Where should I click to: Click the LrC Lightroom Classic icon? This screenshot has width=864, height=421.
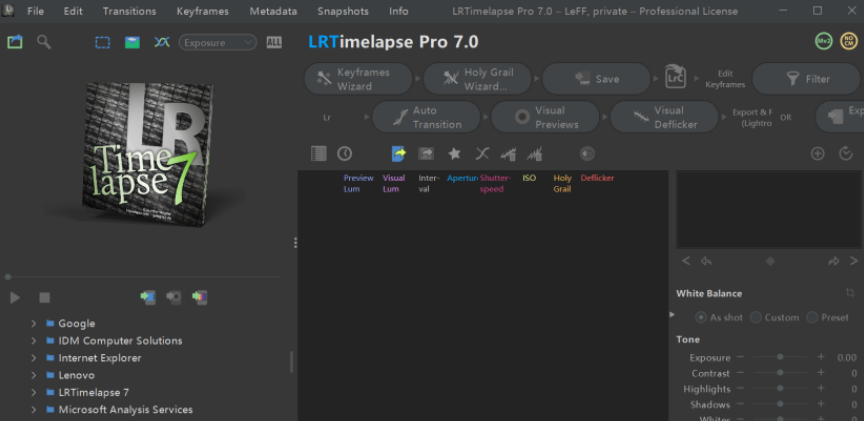click(x=675, y=78)
